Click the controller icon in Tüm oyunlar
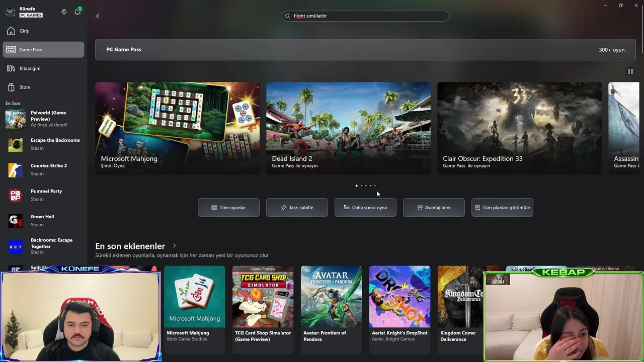 pos(214,208)
